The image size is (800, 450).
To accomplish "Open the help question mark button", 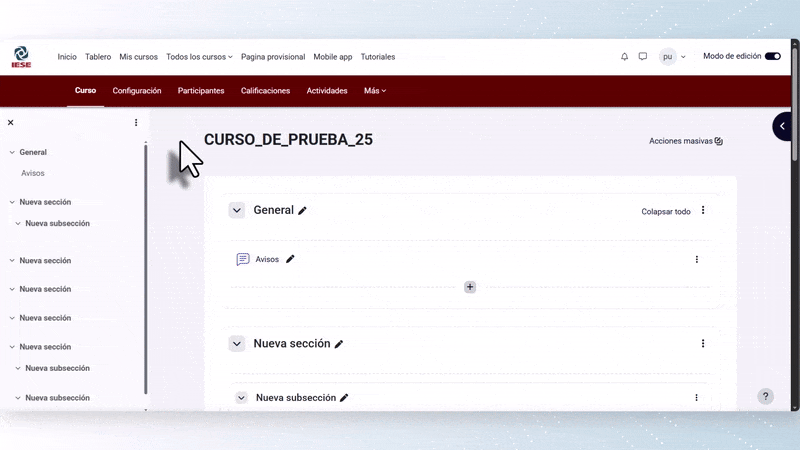I will (x=765, y=396).
